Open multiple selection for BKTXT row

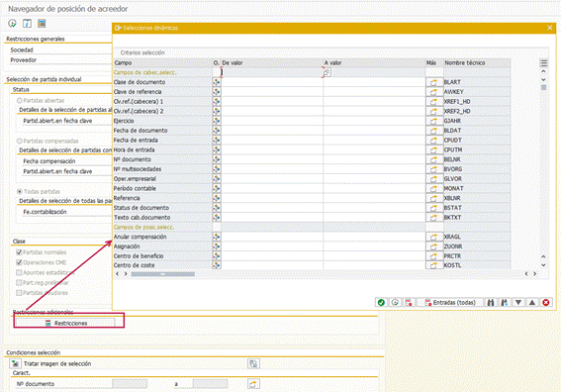coord(434,218)
